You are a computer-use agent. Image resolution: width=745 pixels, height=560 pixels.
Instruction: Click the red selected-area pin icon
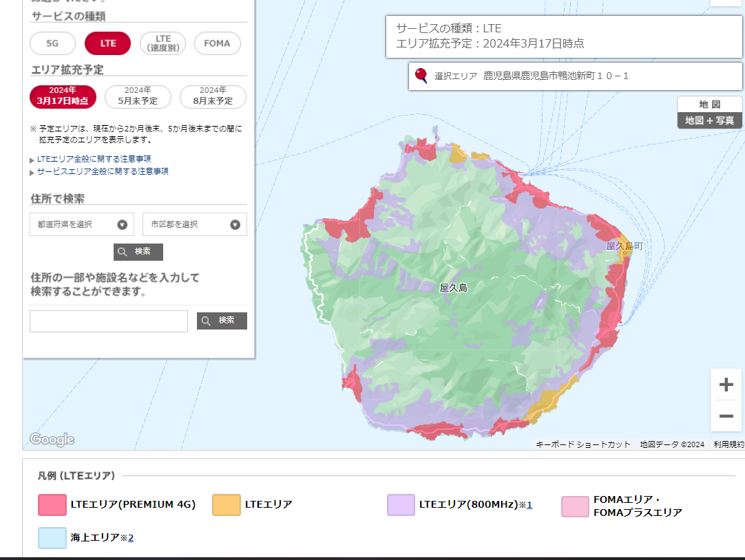pyautogui.click(x=421, y=76)
